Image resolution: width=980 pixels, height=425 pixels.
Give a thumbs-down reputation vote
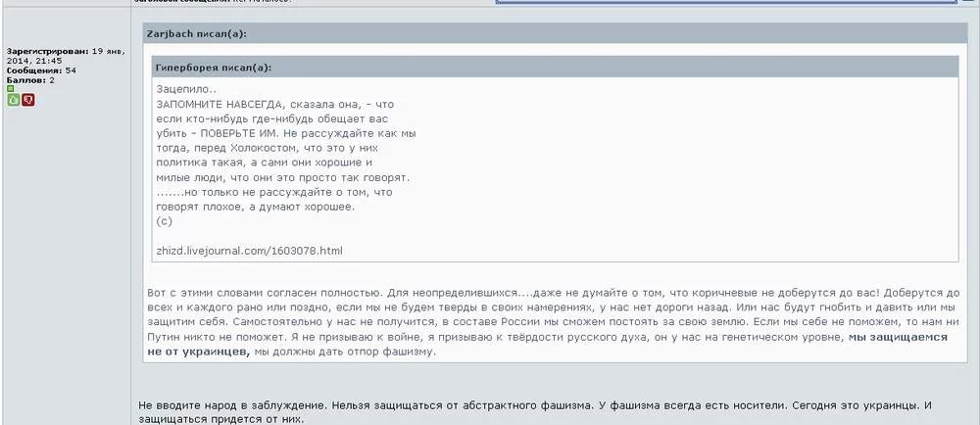[x=28, y=100]
